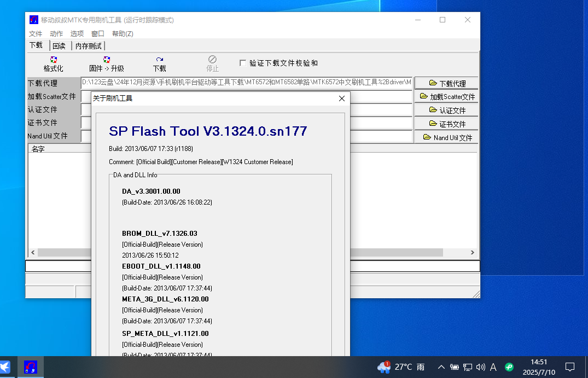Click the Format (格式化) toolbar icon
The width and height of the screenshot is (588, 378).
(53, 60)
